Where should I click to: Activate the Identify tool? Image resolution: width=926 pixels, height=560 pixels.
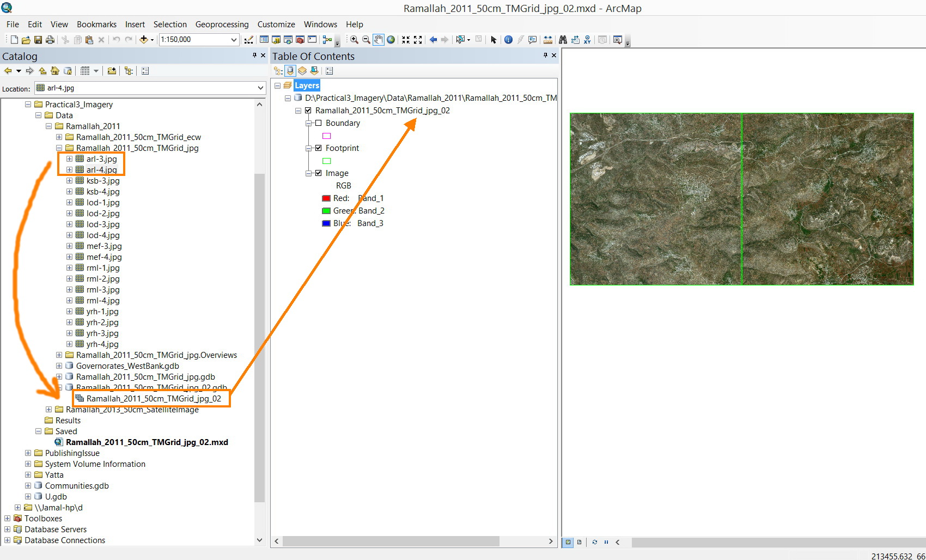click(x=508, y=40)
